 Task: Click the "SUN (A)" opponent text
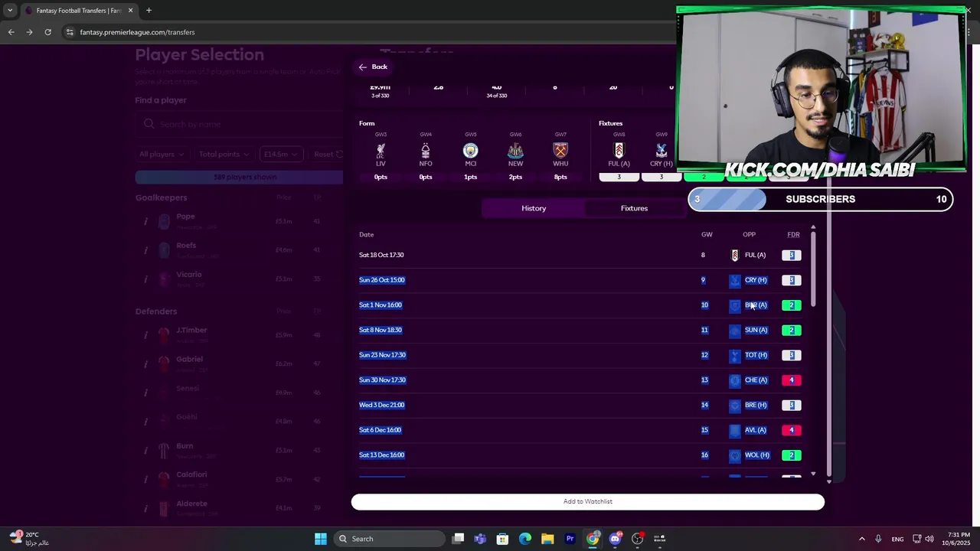pos(756,331)
